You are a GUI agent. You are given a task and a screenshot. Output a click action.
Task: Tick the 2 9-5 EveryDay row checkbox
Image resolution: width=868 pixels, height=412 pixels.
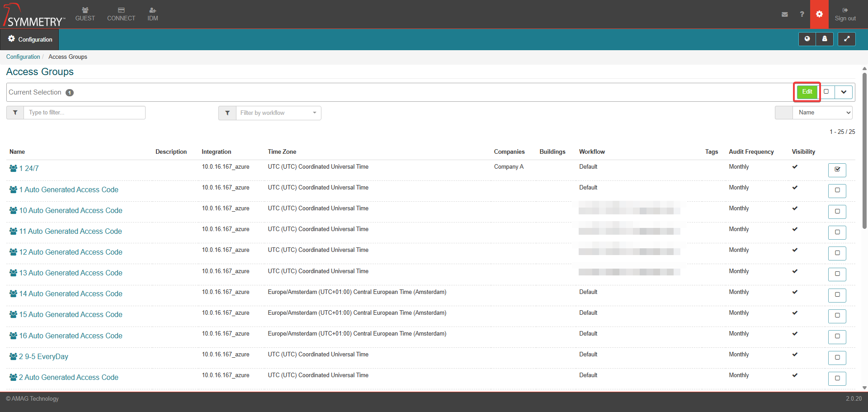[837, 357]
